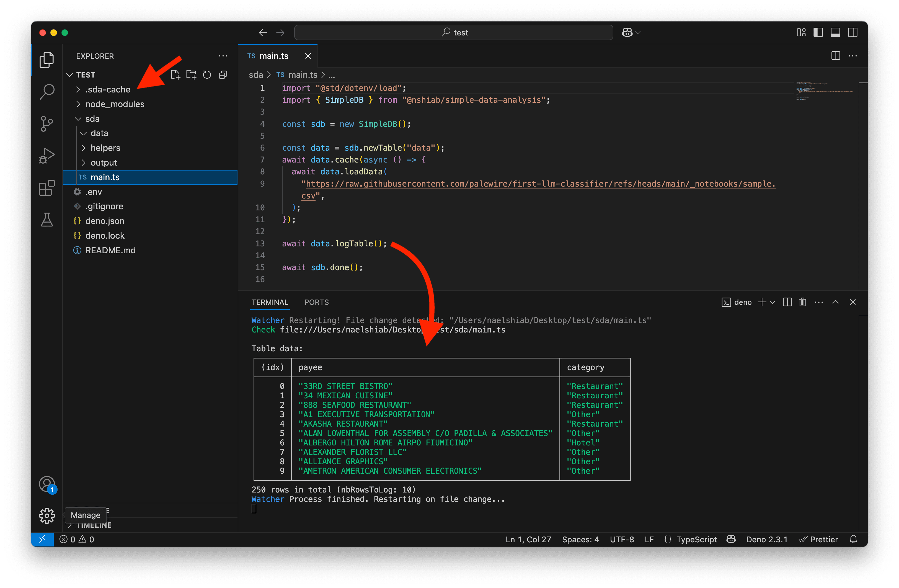
Task: Switch to the TERMINAL tab
Action: coord(270,302)
